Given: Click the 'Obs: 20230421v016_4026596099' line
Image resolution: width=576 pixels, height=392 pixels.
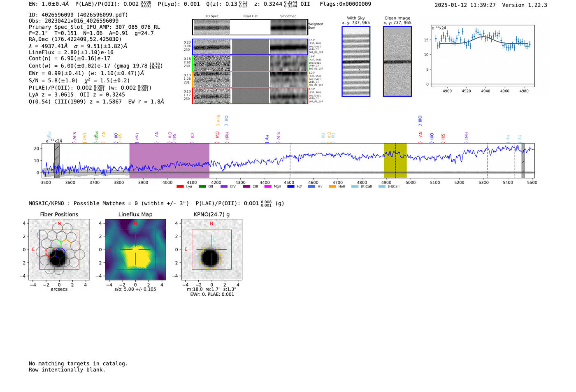Looking at the screenshot, I should [x=74, y=21].
